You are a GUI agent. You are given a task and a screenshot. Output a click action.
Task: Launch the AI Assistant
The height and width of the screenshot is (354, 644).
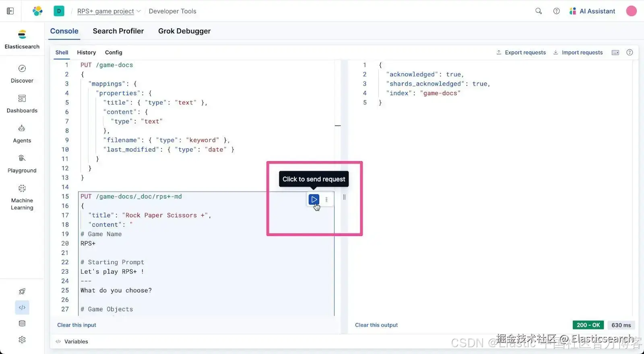click(x=592, y=11)
